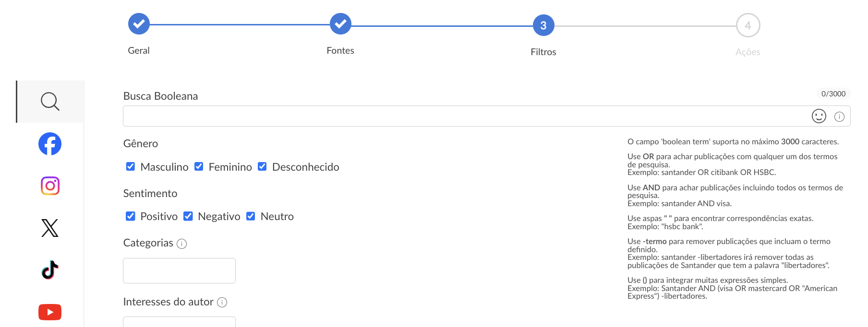Select the X (Twitter) source icon
Image resolution: width=868 pixels, height=327 pixels.
pos(50,228)
